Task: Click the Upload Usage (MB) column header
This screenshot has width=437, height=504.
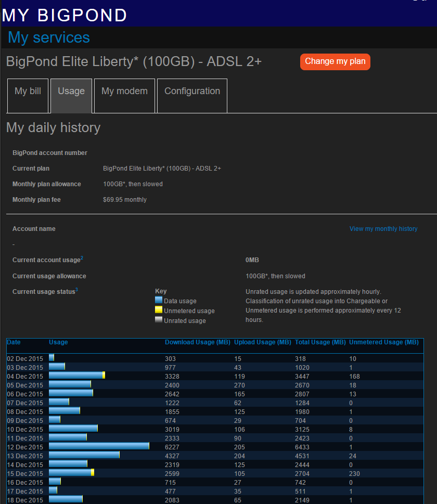Action: point(262,342)
